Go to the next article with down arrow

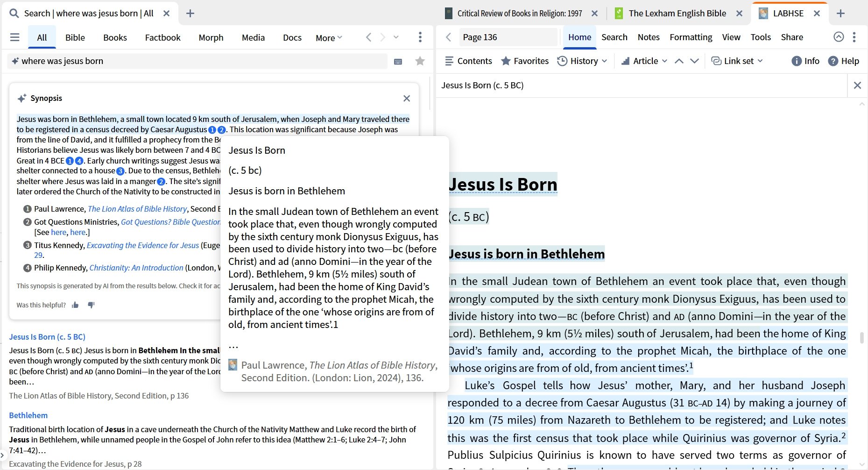[695, 61]
